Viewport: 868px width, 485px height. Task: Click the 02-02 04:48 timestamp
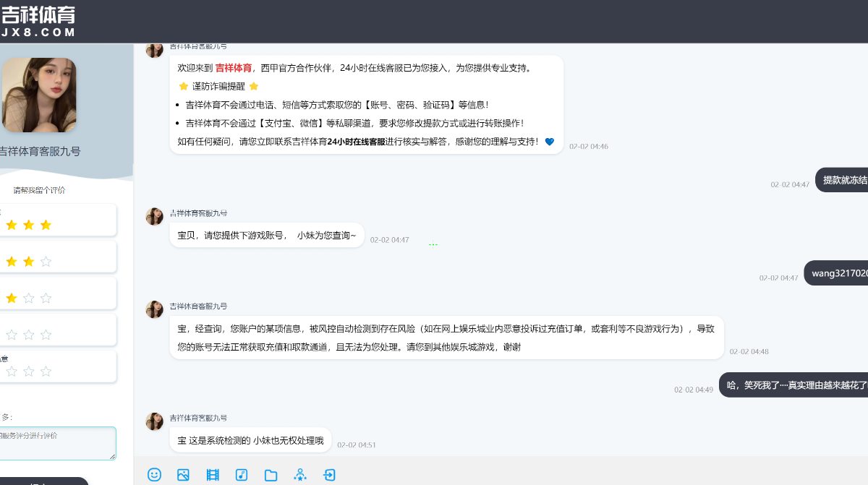[749, 352]
